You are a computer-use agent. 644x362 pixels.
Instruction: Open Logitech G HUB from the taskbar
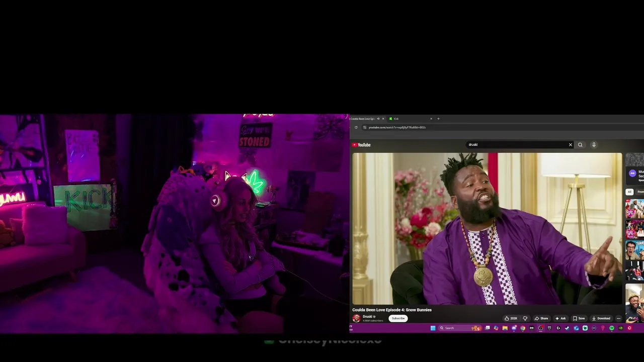tap(558, 328)
